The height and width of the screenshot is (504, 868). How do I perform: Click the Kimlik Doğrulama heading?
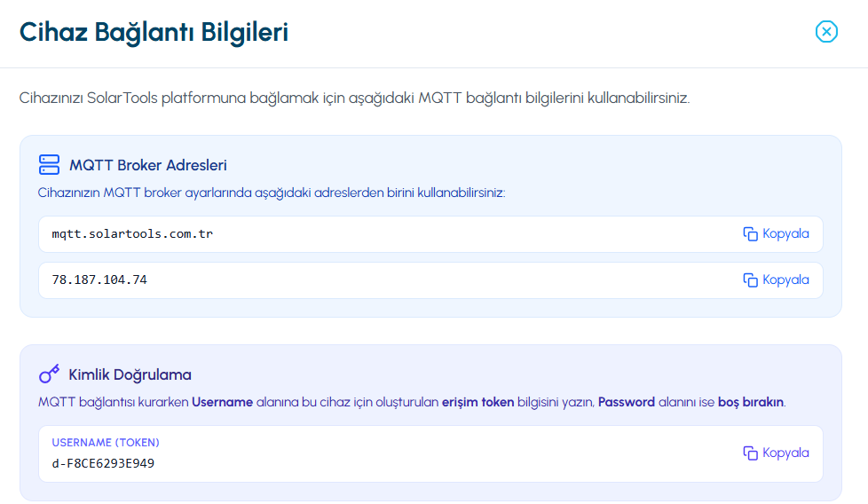130,374
